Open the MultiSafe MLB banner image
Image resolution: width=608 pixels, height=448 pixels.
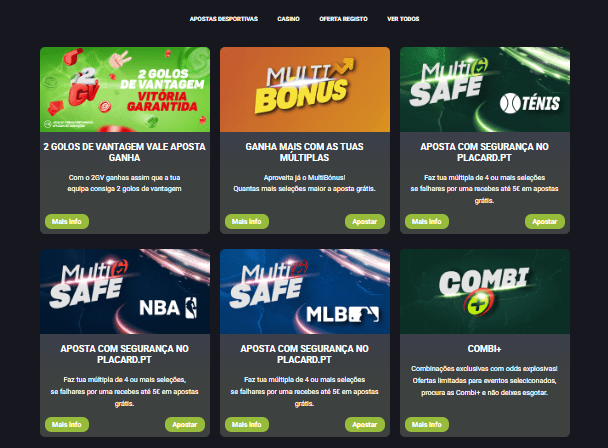tap(305, 292)
